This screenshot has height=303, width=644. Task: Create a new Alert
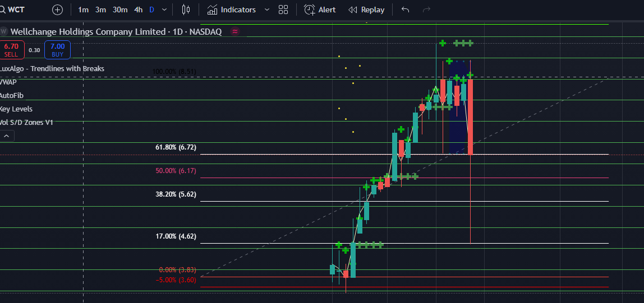click(x=320, y=10)
